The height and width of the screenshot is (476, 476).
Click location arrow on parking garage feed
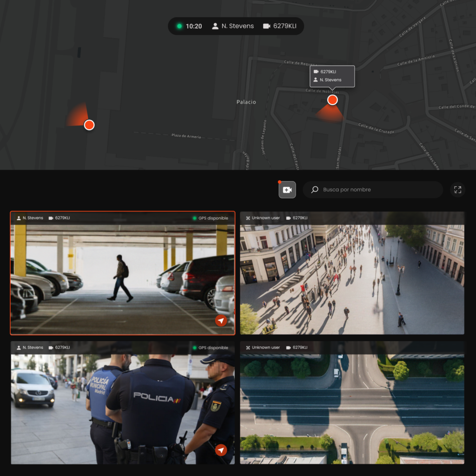click(221, 321)
